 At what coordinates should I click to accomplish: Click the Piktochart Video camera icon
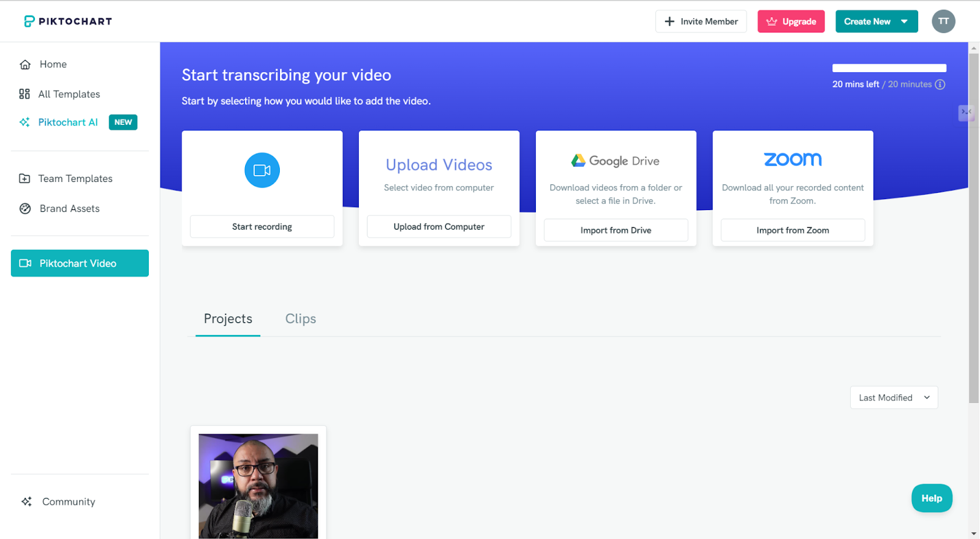point(25,263)
